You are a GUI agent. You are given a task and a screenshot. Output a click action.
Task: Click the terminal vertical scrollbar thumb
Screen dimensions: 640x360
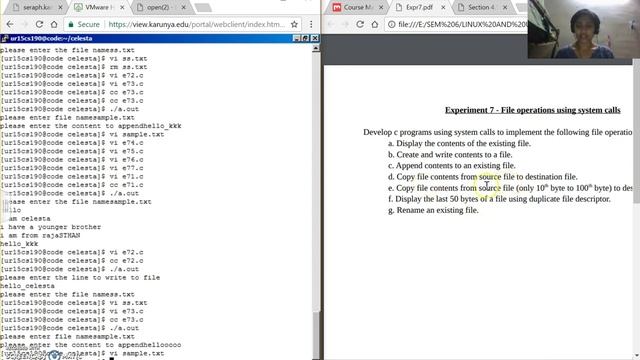tap(316, 335)
